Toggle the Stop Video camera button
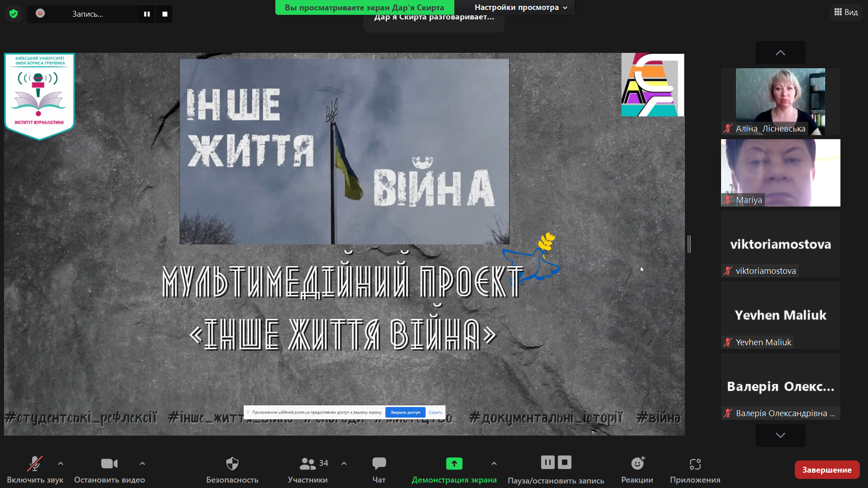868x488 pixels. click(109, 464)
